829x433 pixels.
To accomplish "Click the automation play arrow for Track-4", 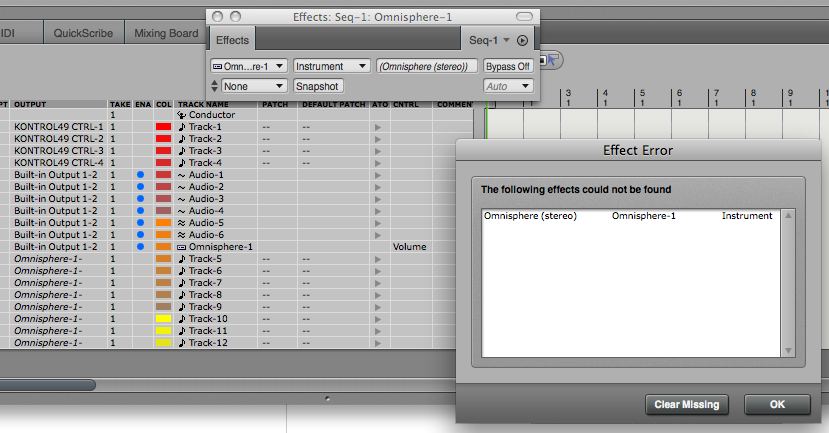I will point(377,163).
